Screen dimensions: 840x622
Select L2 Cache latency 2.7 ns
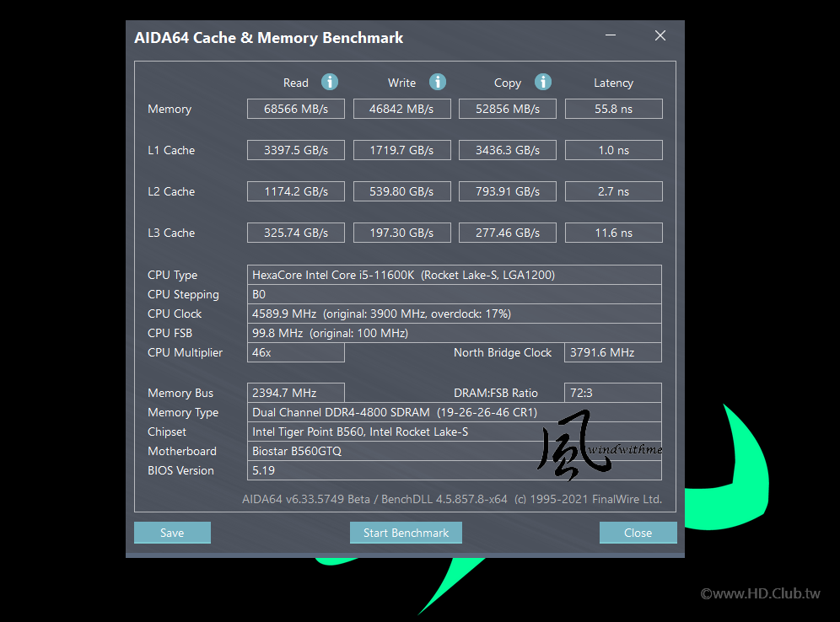[613, 191]
